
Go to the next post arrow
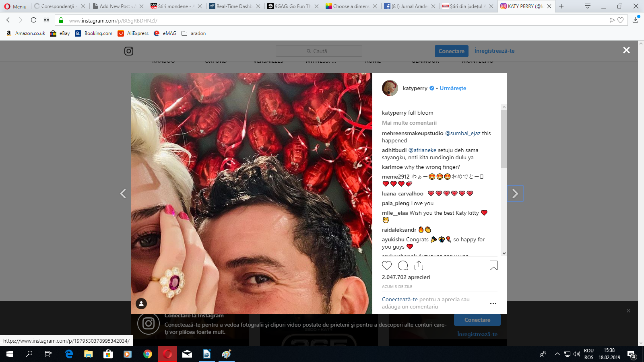[x=515, y=193]
